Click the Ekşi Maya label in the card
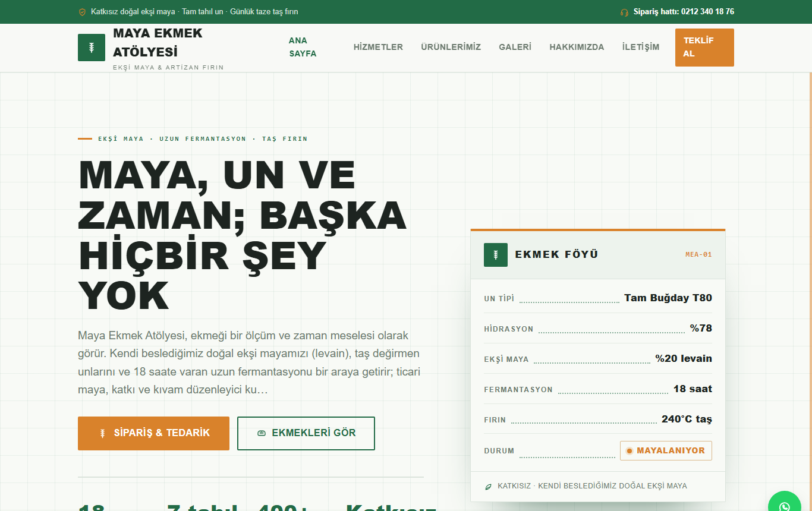The image size is (812, 511). 506,359
